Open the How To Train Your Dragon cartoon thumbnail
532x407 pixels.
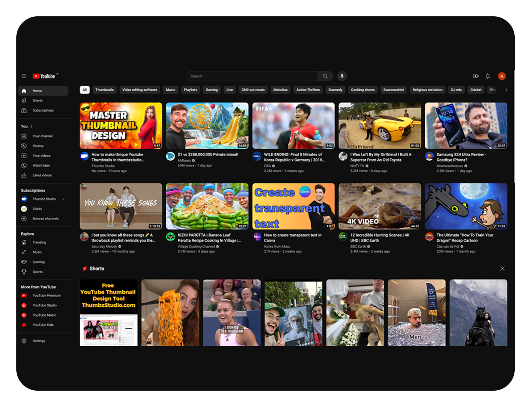pyautogui.click(x=466, y=206)
